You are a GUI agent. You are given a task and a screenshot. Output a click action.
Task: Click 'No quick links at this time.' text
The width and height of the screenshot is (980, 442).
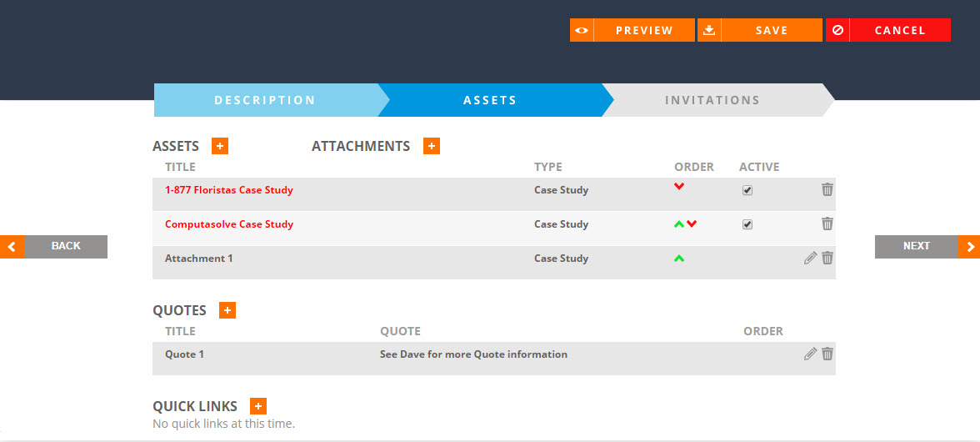pos(223,424)
